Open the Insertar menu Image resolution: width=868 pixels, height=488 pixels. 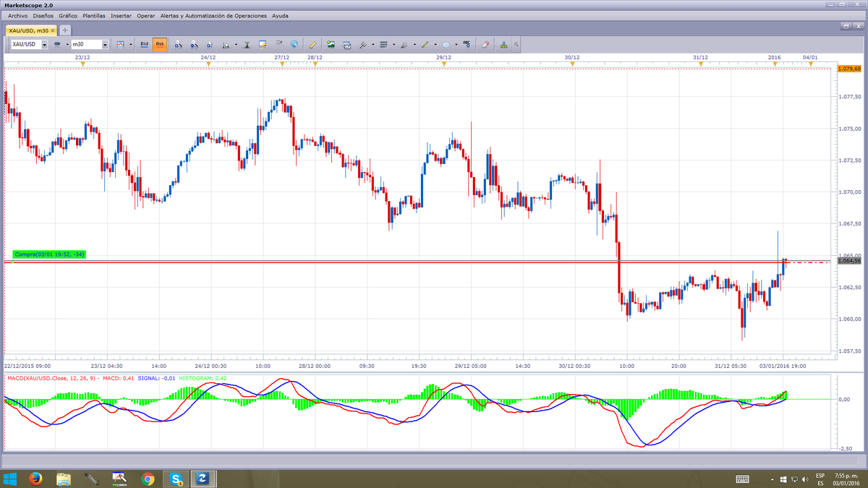pyautogui.click(x=121, y=15)
